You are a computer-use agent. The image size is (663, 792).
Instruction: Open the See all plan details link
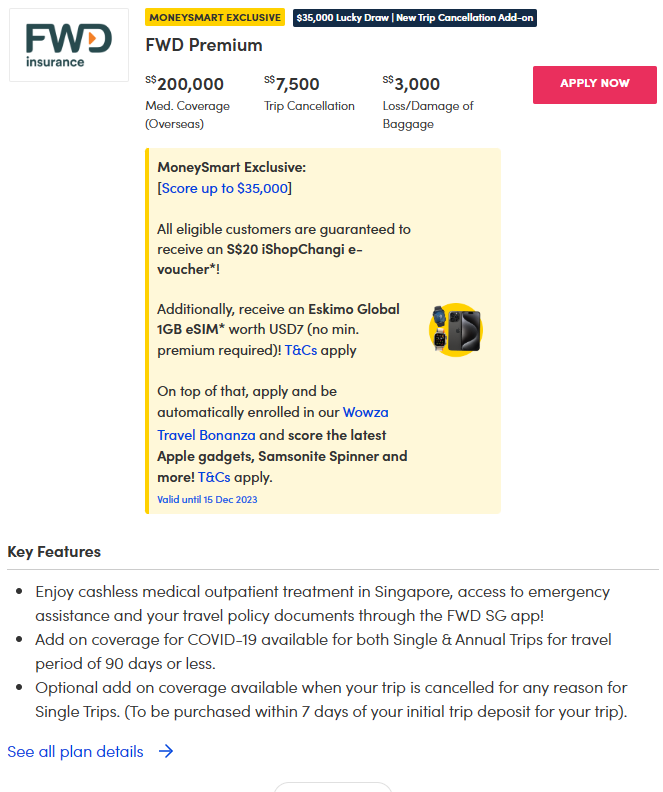click(76, 751)
